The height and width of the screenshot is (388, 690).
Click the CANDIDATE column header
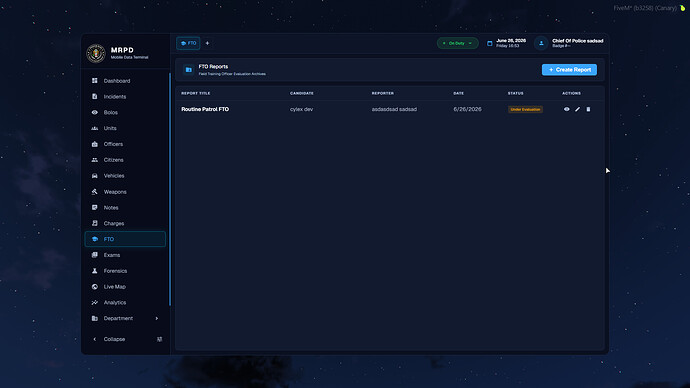coord(302,93)
